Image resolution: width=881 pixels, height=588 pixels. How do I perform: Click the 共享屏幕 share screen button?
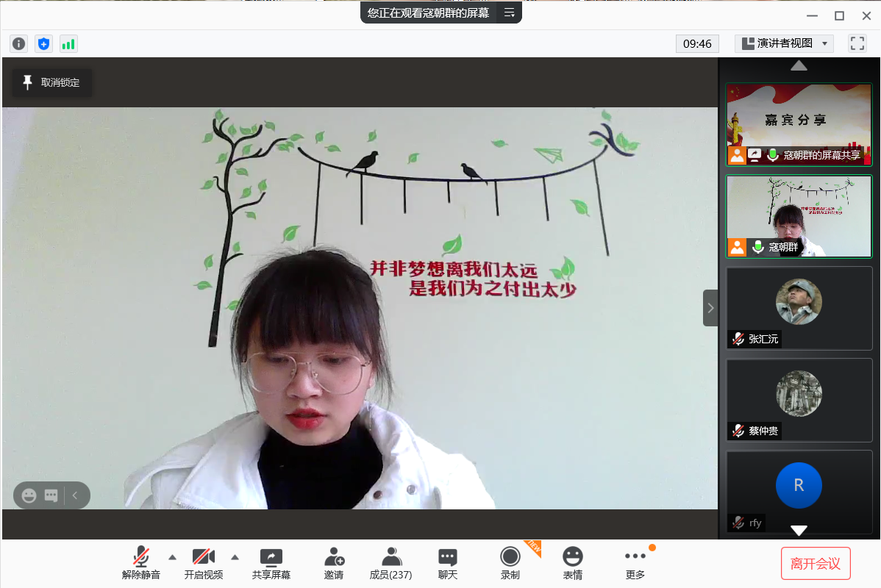tap(271, 563)
